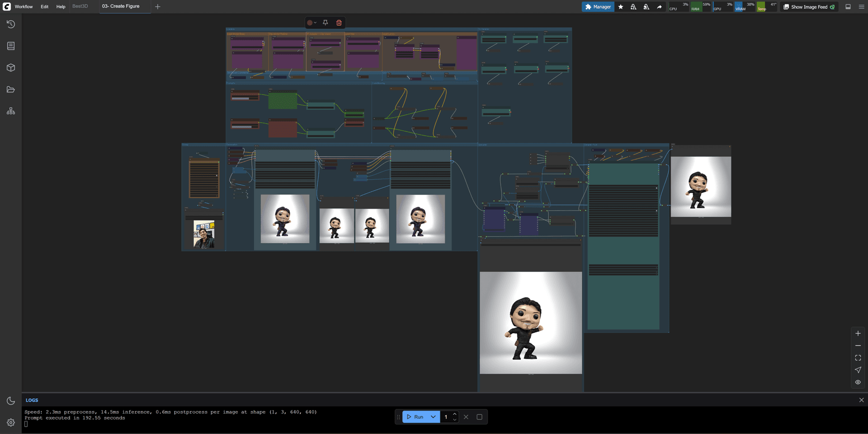Toggle the bottom panel icon
Screen dimensions: 868x434
[848, 7]
